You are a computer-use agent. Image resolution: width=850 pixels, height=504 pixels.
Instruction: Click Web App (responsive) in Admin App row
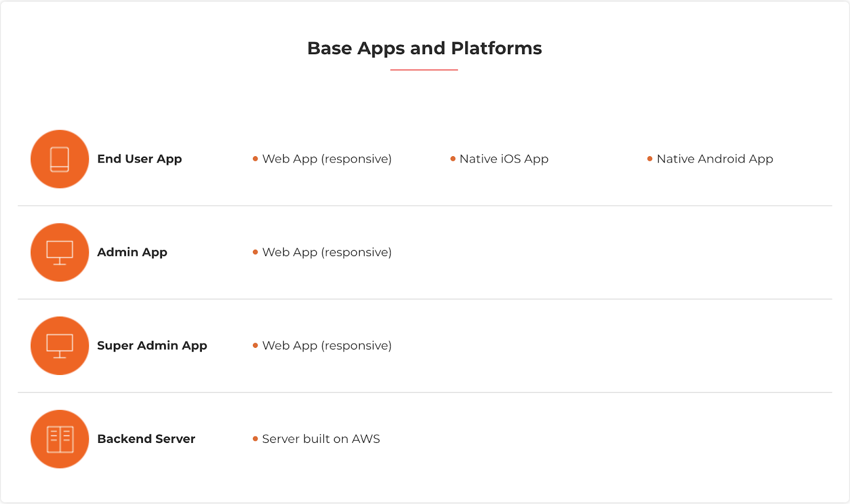(x=327, y=252)
